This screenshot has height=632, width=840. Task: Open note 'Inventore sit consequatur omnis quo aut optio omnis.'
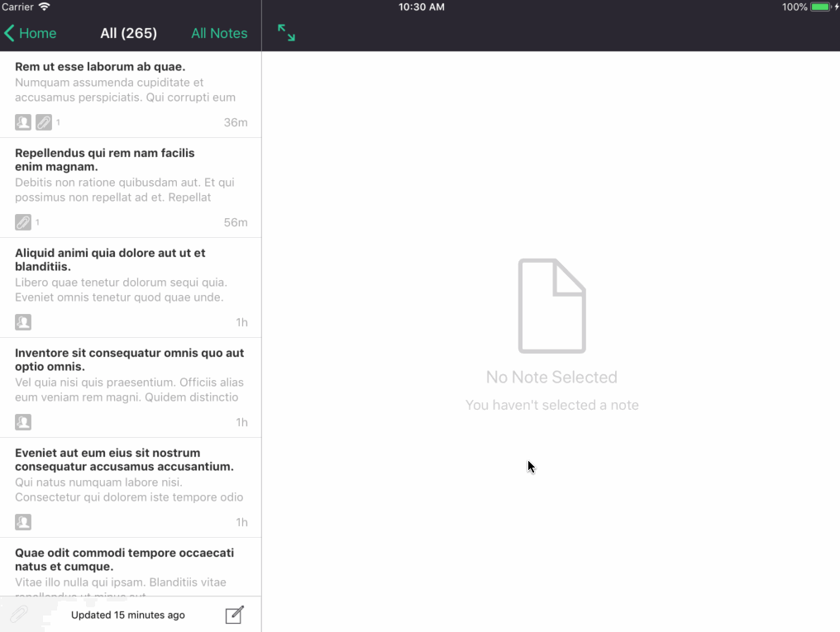(131, 388)
